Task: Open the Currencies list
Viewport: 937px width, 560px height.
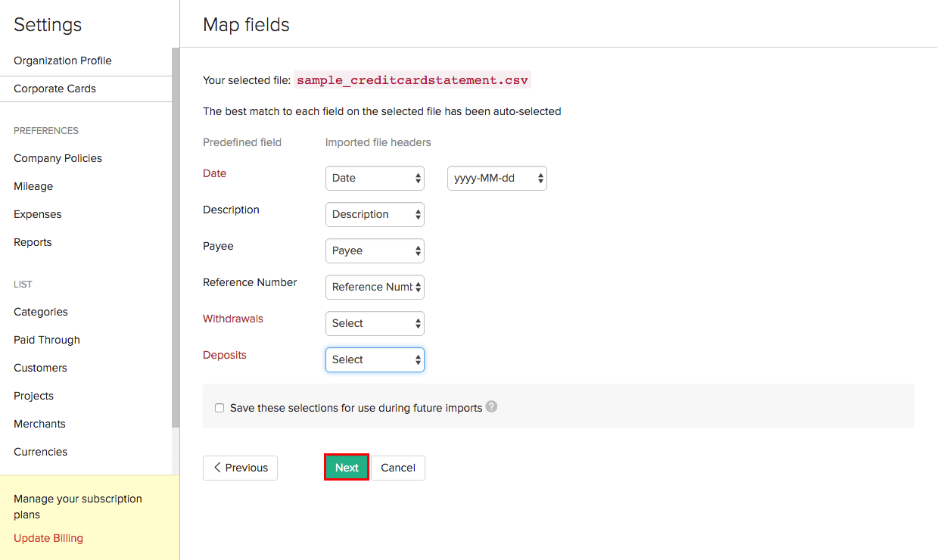Action: coord(41,452)
